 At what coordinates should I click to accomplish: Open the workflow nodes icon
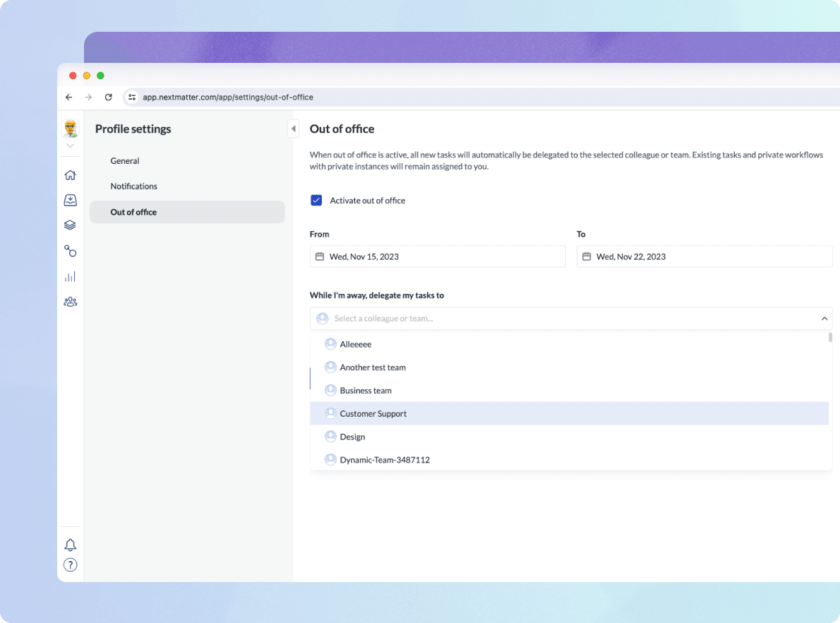point(70,251)
